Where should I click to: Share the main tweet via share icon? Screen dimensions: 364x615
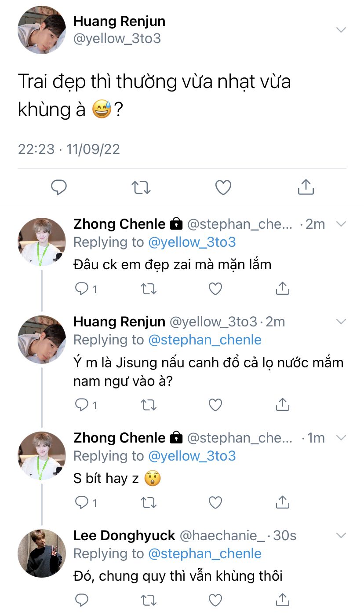pos(306,187)
